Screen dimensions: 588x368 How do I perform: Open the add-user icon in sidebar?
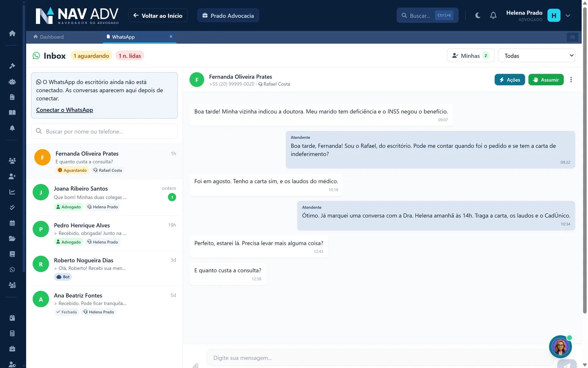click(x=12, y=176)
